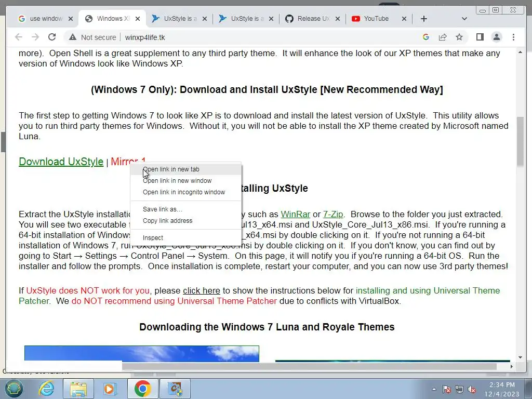Close the Windows XP tab
532x399 pixels.
(137, 19)
